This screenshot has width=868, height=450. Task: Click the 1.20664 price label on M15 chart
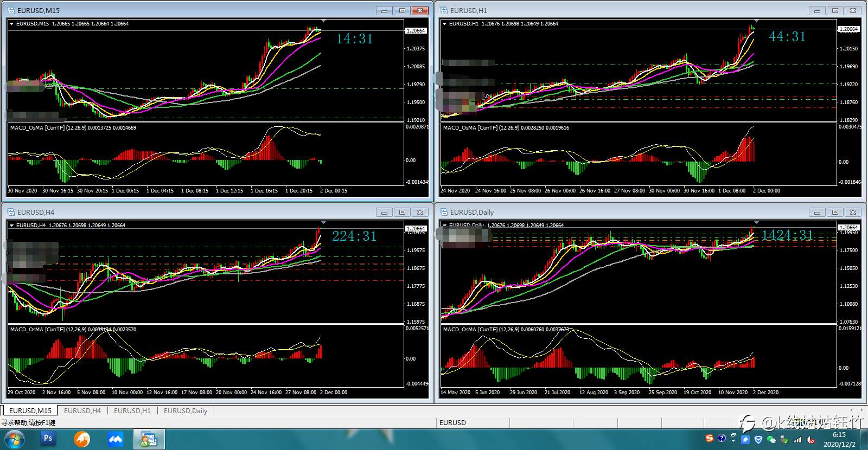point(416,30)
